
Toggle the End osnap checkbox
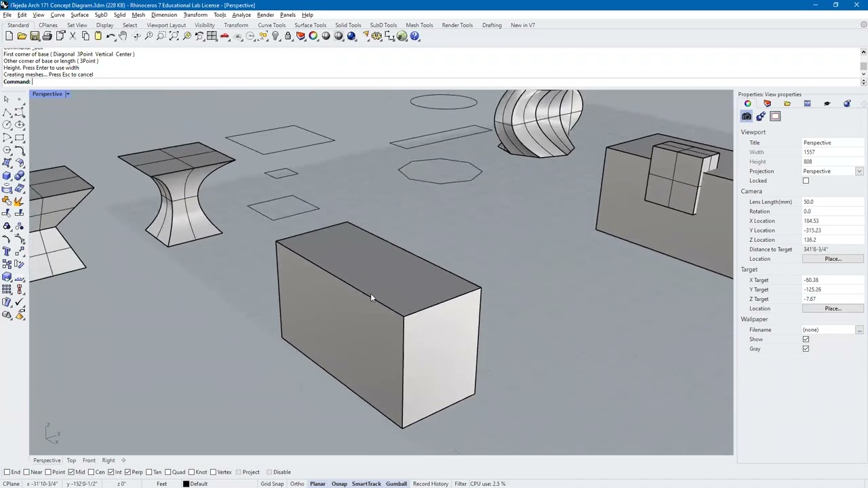[x=7, y=472]
